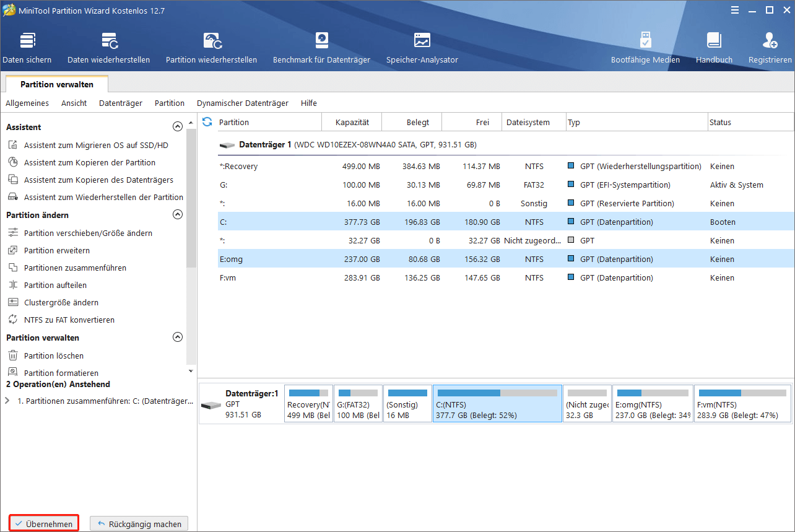Click the Daten sichern icon
Image resolution: width=795 pixels, height=532 pixels.
27,46
